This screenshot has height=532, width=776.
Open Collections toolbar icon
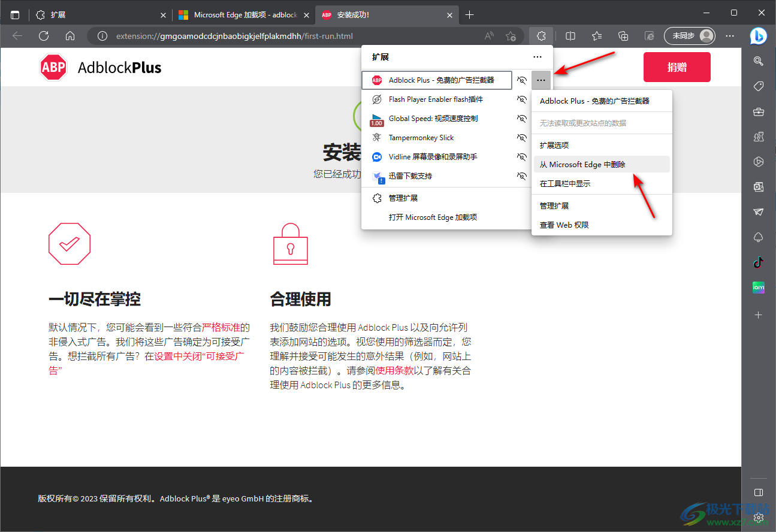(x=623, y=36)
